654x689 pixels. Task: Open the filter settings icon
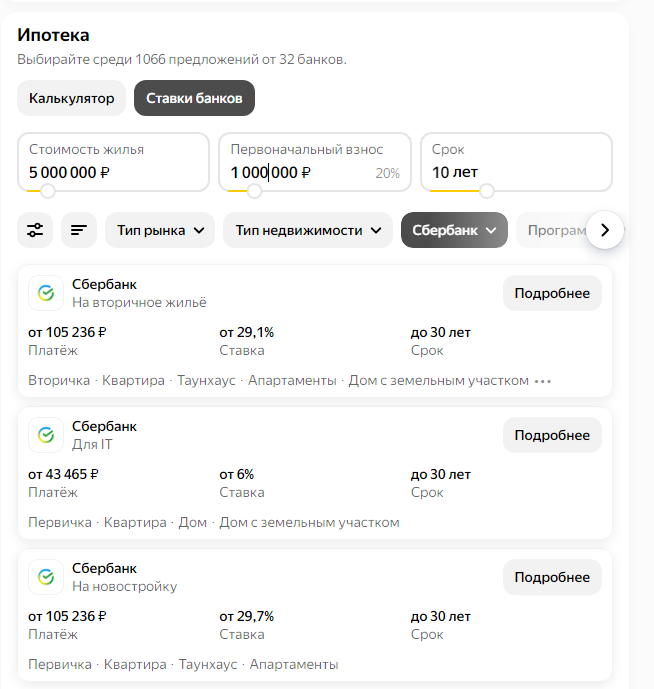click(35, 230)
